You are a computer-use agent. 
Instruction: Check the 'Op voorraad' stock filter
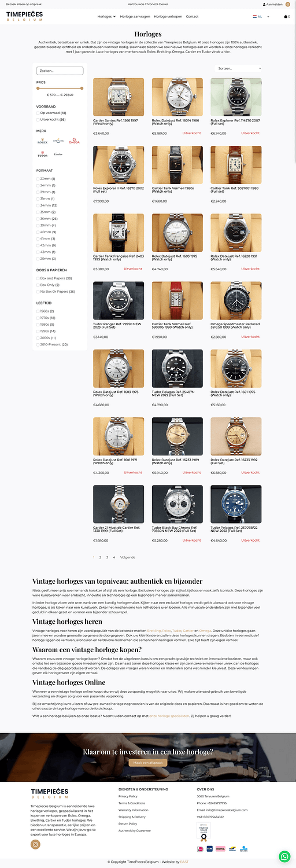(38, 113)
